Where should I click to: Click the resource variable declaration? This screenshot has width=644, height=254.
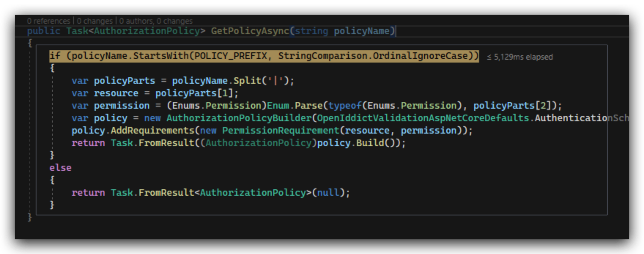point(116,93)
